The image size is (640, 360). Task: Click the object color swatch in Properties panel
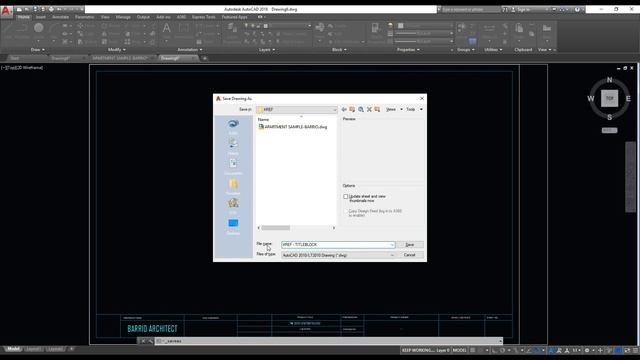pyautogui.click(x=401, y=26)
